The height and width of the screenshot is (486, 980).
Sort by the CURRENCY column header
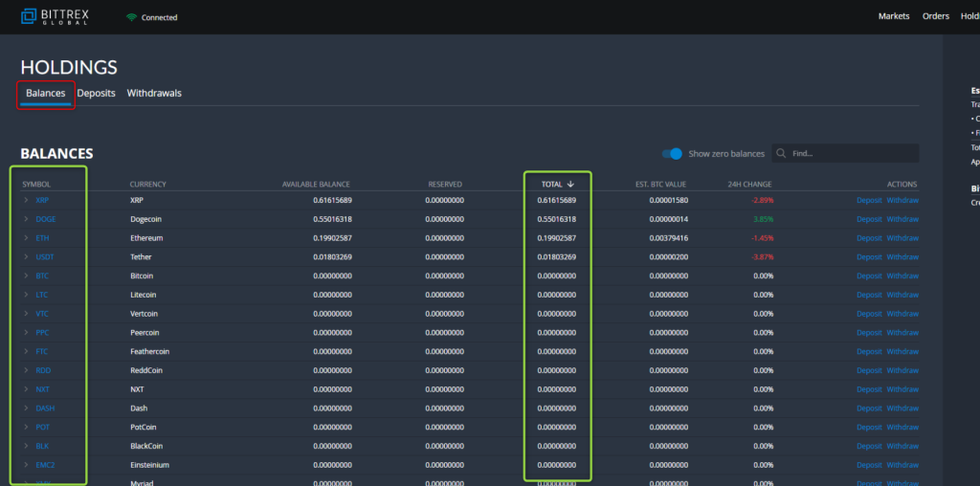(148, 185)
